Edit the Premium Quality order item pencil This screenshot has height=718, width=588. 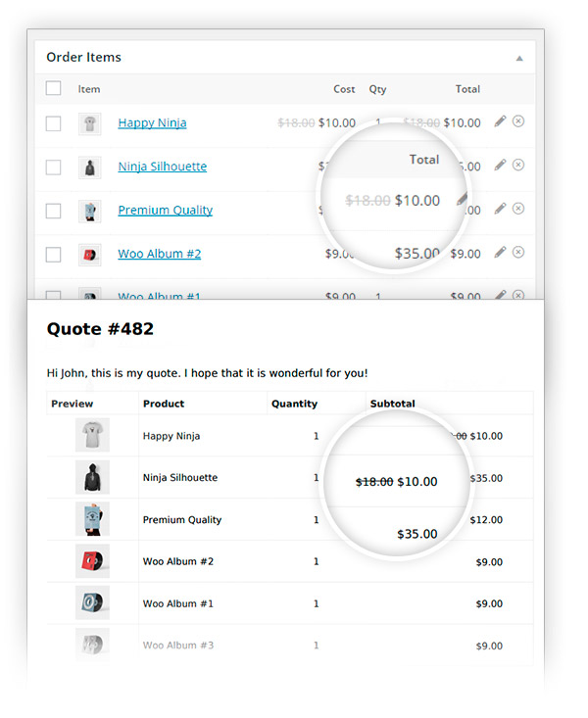pos(500,209)
